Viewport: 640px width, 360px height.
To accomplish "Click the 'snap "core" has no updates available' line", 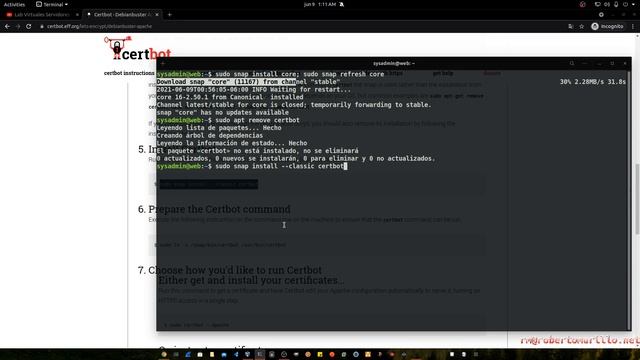I will [x=222, y=112].
